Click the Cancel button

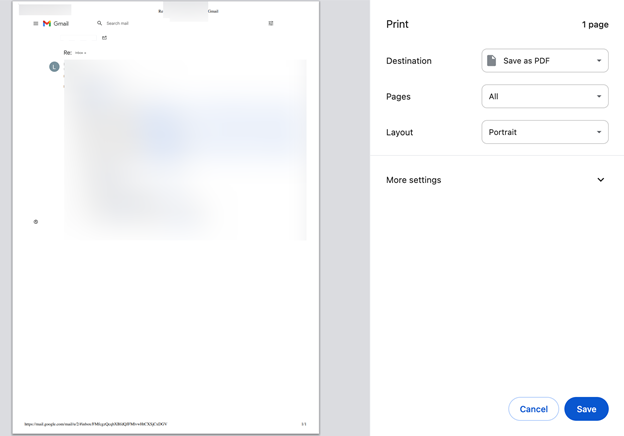pos(533,409)
